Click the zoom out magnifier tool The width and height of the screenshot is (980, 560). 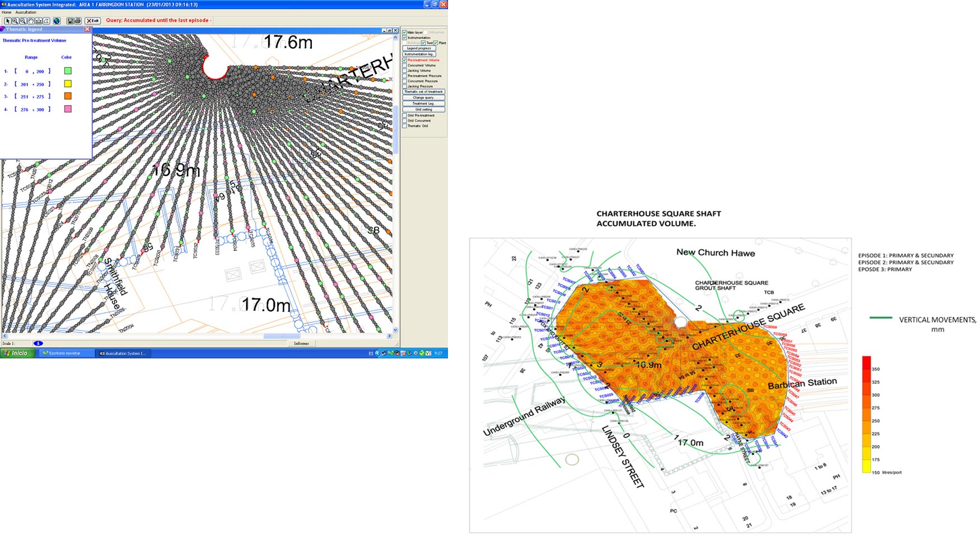23,21
